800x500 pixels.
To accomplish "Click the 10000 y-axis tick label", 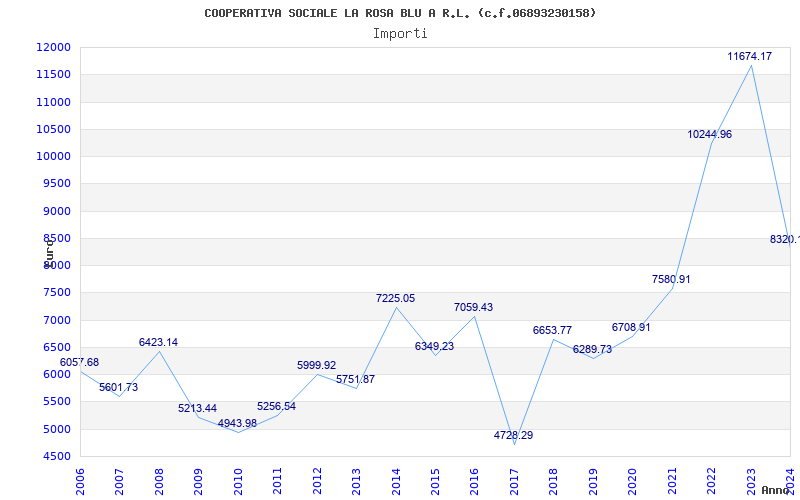I will [x=53, y=157].
